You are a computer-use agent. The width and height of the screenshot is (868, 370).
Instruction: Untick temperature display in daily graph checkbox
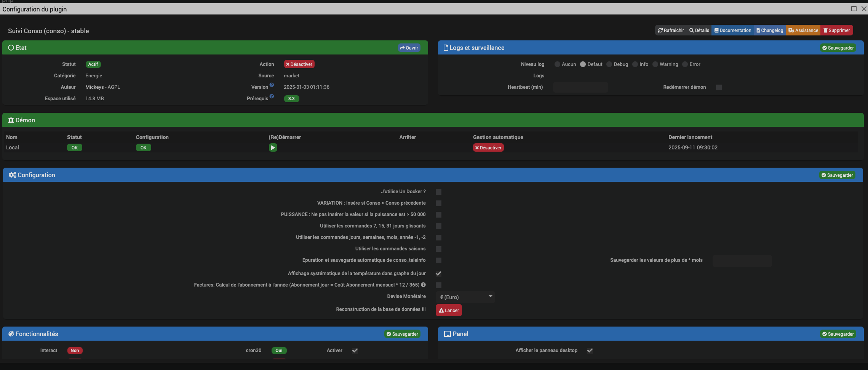coord(438,274)
